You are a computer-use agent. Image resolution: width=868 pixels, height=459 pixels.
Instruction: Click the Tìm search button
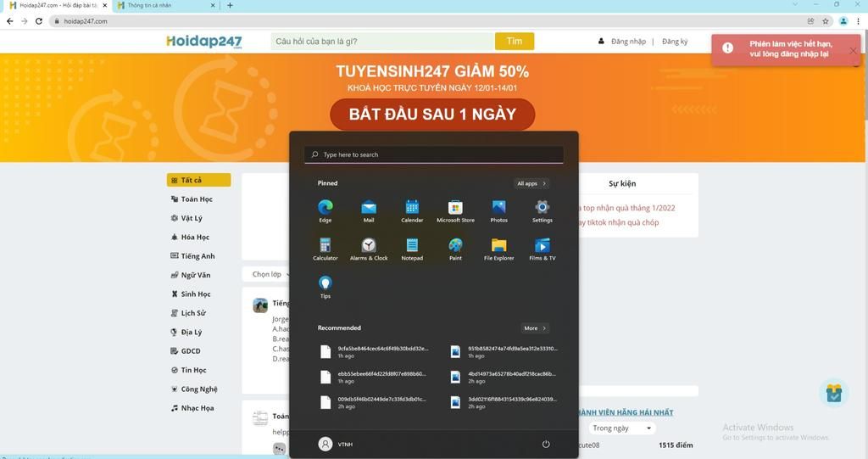(x=515, y=41)
